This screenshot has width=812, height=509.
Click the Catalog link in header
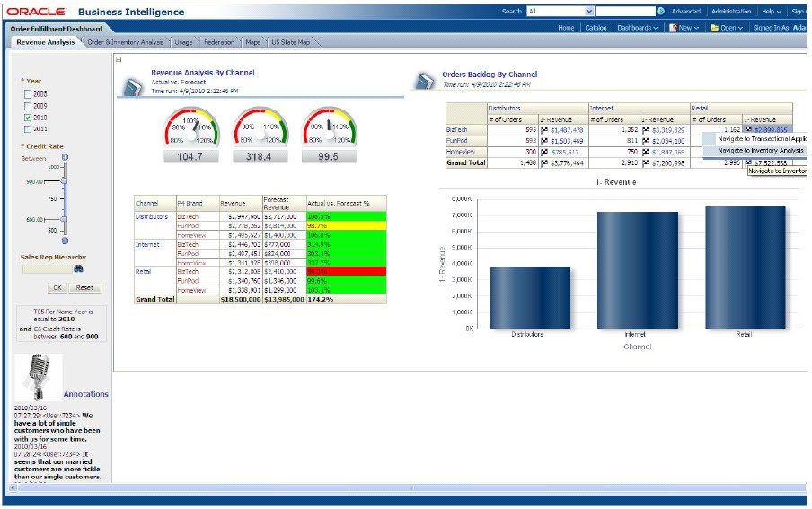[596, 28]
